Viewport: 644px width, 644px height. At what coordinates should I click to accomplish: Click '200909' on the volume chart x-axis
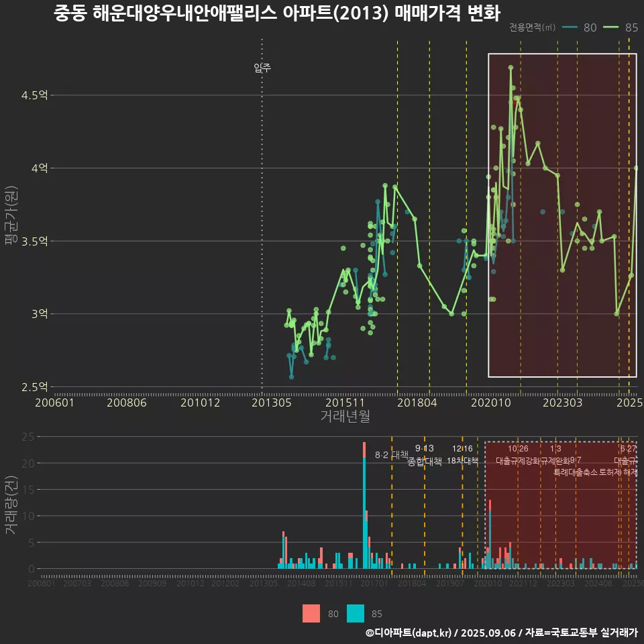[x=152, y=583]
